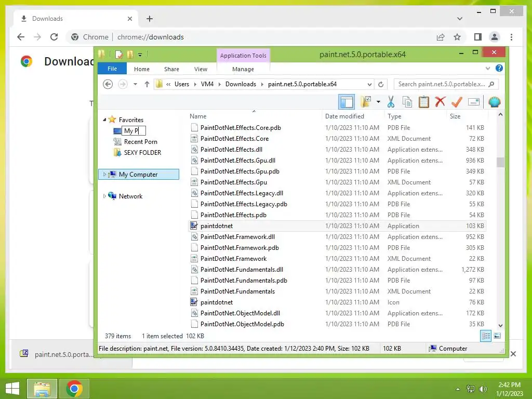Viewport: 532px width, 399px height.
Task: Switch to the View ribbon tab
Action: (x=201, y=69)
